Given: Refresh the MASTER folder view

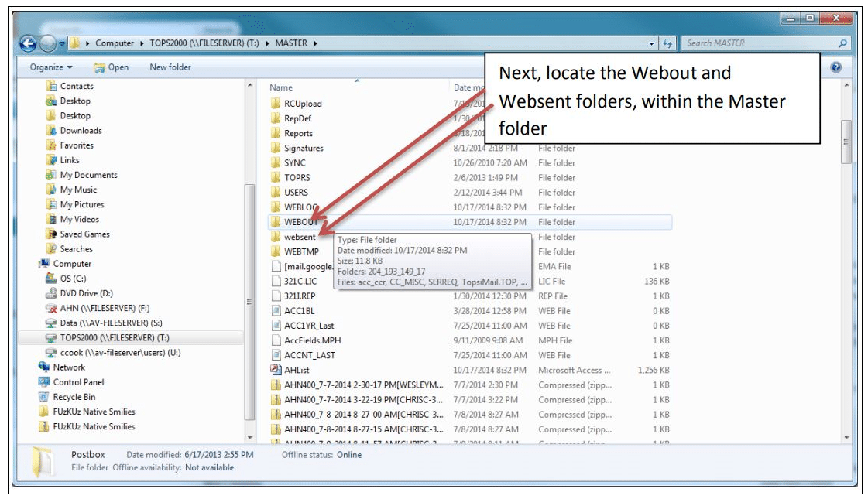Looking at the screenshot, I should coord(667,43).
